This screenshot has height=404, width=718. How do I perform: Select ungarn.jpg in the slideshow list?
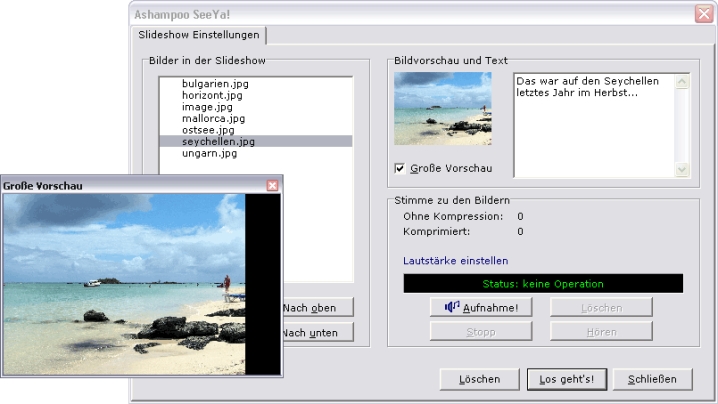point(209,154)
